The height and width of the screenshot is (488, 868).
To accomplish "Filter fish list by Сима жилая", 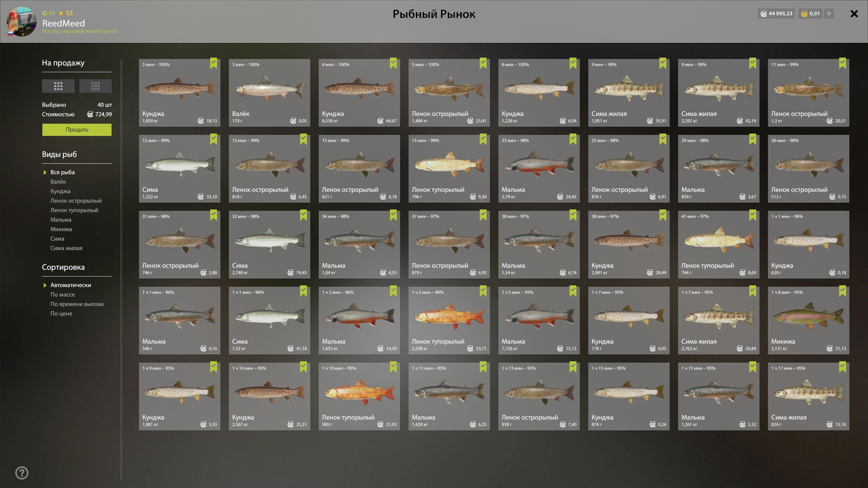I will (x=66, y=248).
